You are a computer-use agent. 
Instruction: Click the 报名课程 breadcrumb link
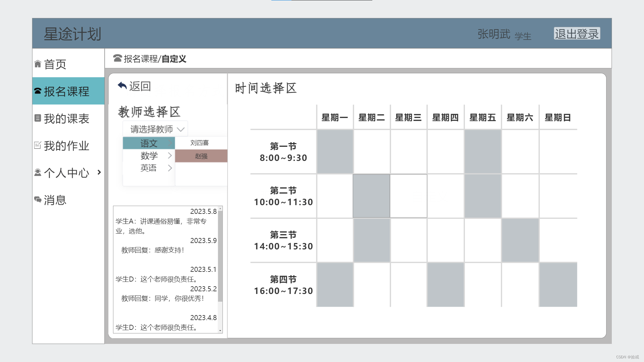tap(141, 59)
